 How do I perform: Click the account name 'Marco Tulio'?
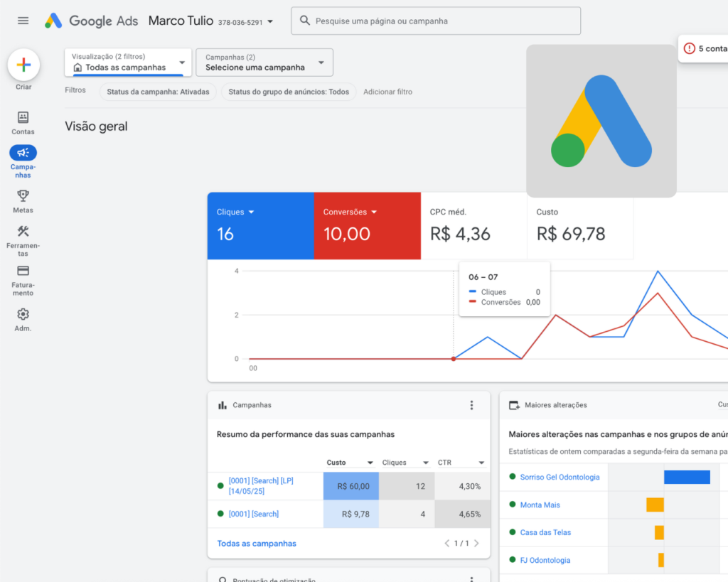click(x=181, y=21)
